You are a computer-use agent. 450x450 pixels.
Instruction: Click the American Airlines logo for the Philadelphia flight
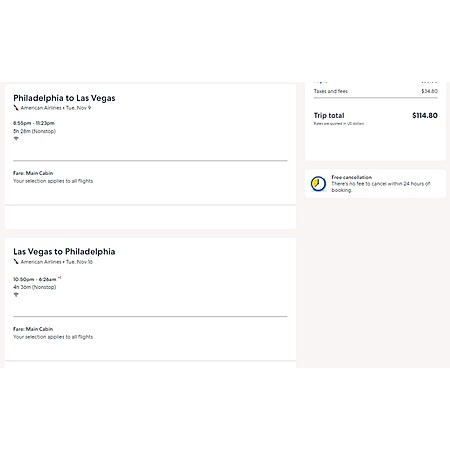pos(16,108)
